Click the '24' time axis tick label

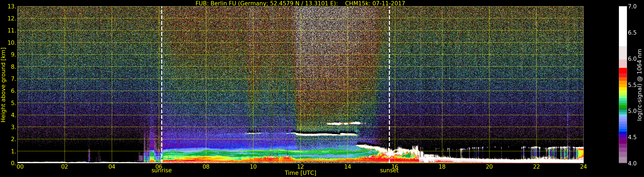tap(583, 166)
